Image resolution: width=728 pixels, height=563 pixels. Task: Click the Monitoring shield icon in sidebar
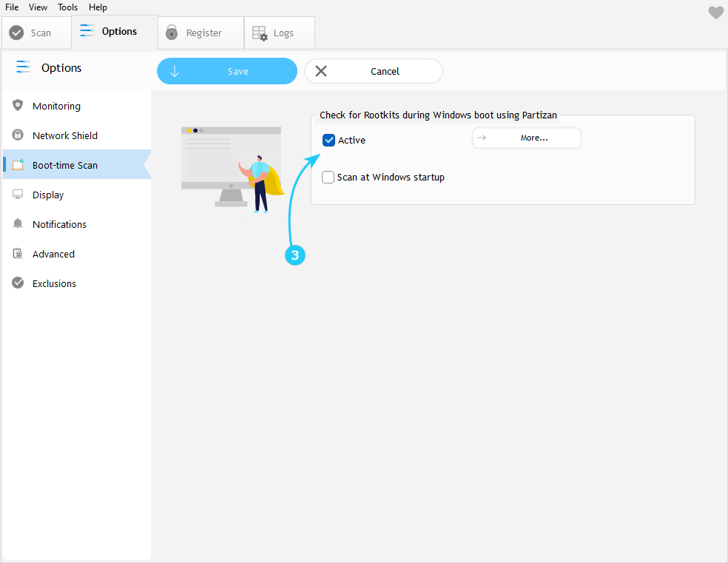point(18,106)
